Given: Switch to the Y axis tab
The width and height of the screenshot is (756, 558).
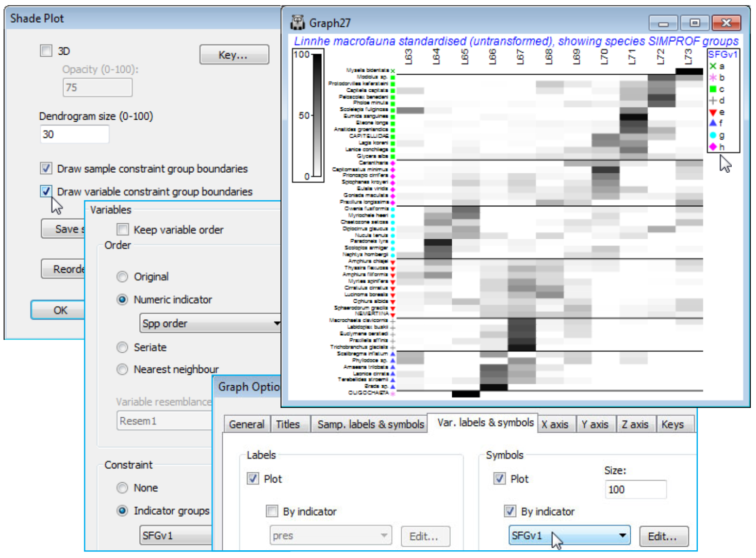Looking at the screenshot, I should 595,424.
